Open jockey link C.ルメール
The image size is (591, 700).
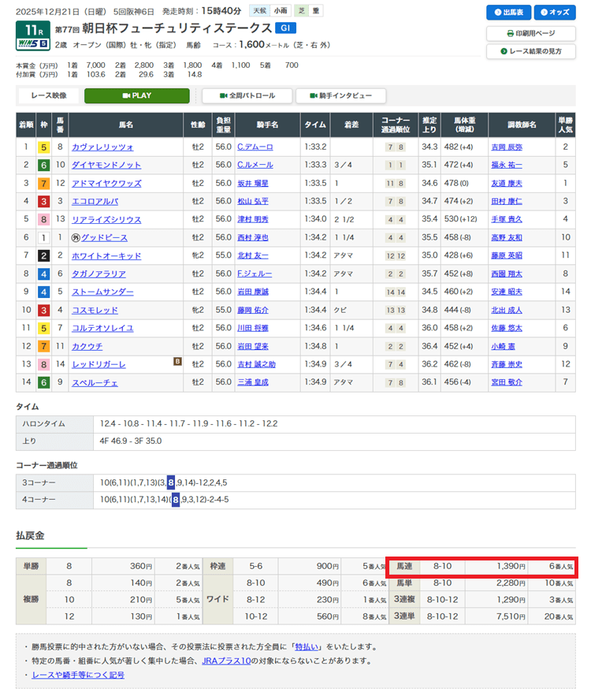click(x=254, y=165)
